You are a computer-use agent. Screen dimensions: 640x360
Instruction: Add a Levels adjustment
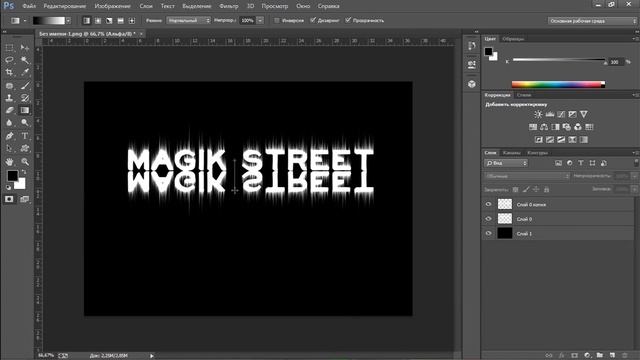[550, 114]
